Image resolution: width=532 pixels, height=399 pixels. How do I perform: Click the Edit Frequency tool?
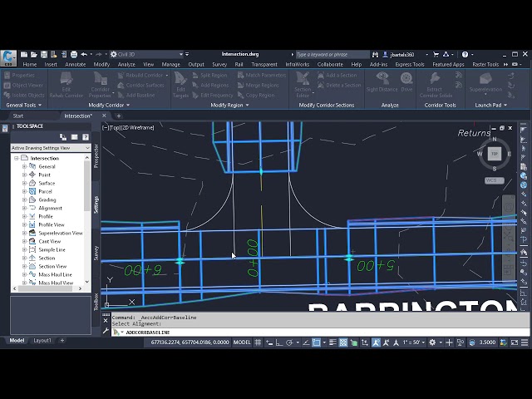click(x=213, y=95)
